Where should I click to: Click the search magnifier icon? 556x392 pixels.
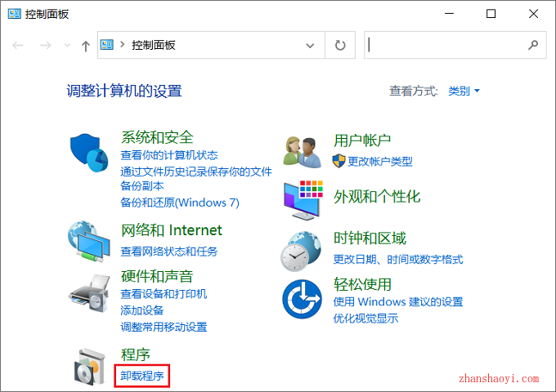pos(532,45)
